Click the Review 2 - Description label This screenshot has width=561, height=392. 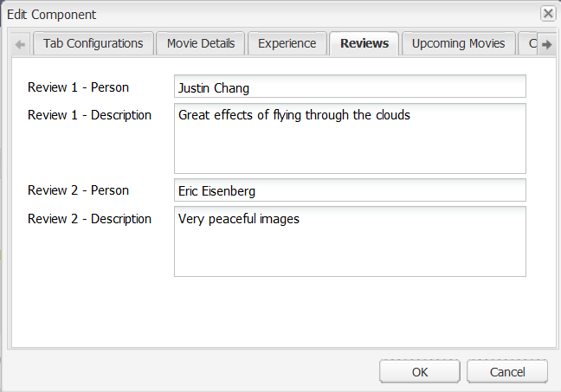[x=89, y=219]
